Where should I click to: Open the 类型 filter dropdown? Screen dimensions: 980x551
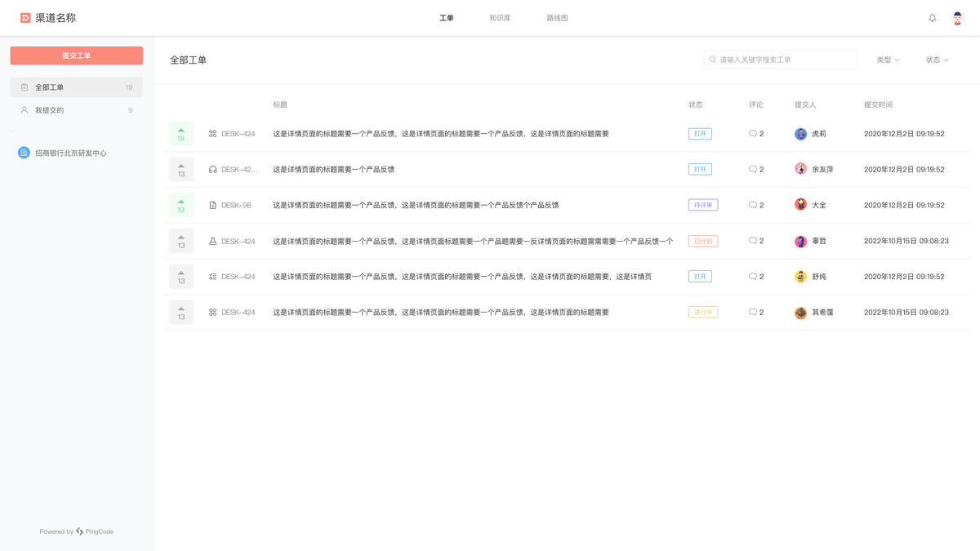pyautogui.click(x=888, y=60)
